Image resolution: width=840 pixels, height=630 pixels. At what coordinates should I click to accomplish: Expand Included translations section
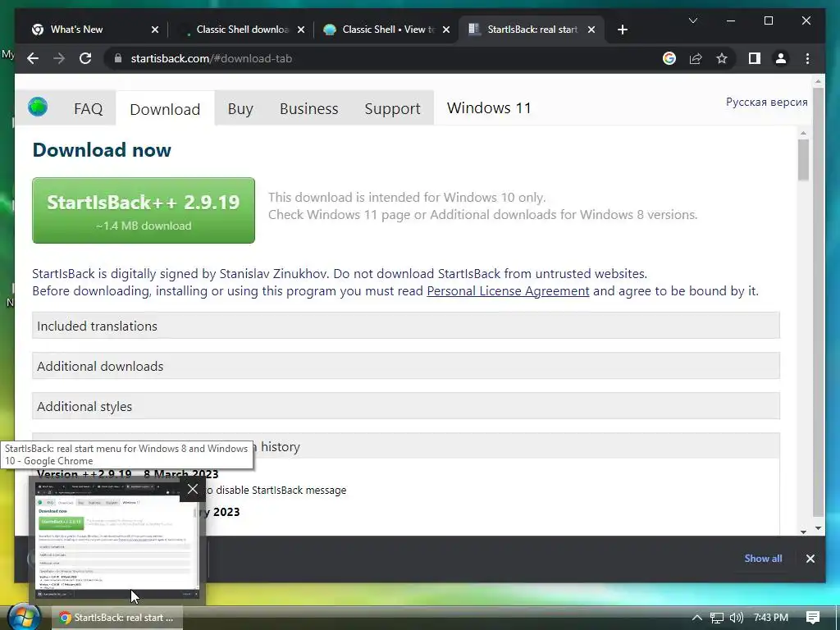pos(405,326)
